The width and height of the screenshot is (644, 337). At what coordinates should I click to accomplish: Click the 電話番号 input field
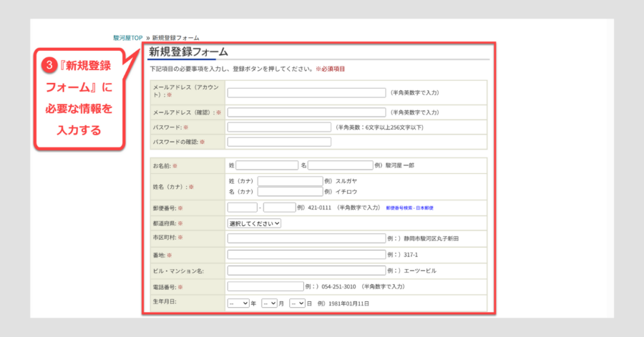(x=265, y=287)
